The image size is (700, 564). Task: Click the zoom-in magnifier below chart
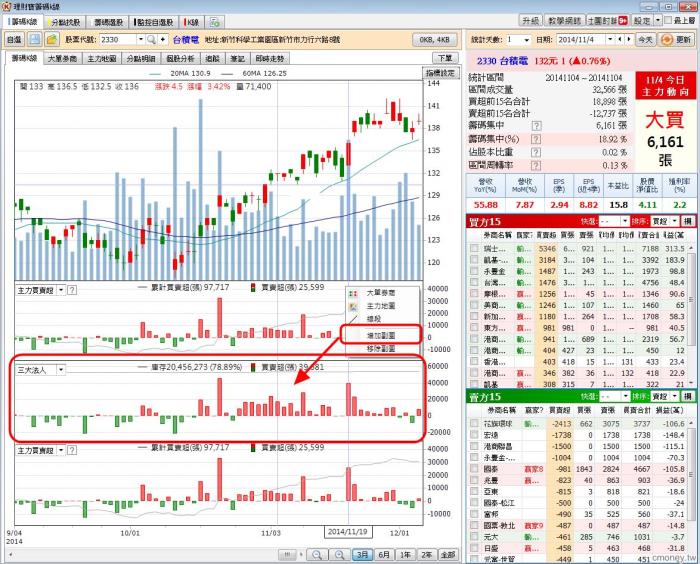coord(340,555)
